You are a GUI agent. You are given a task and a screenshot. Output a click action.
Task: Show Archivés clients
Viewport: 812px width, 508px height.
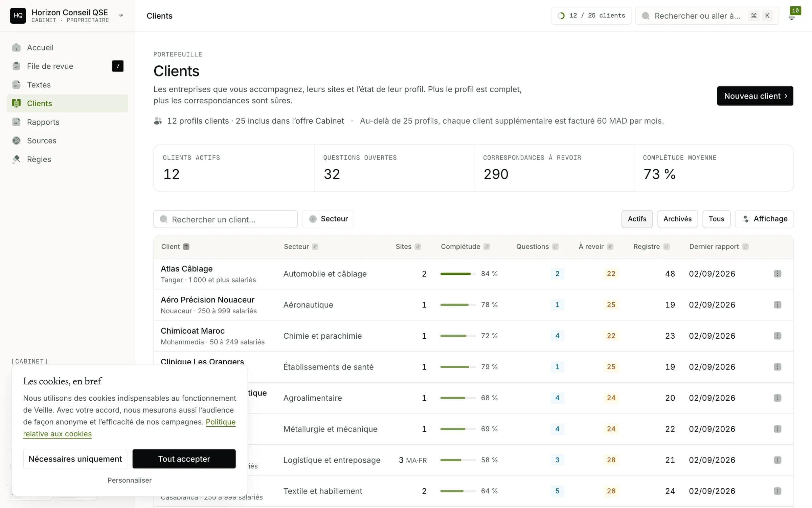[678, 219]
